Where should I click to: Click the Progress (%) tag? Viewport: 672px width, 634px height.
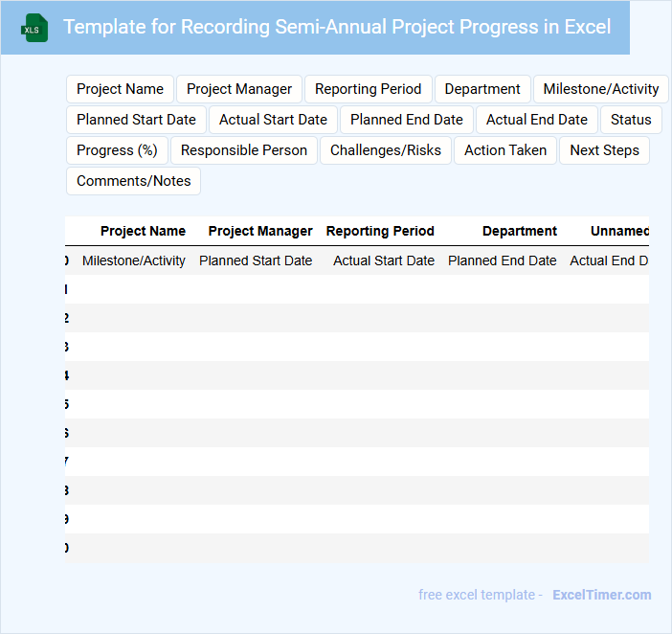(117, 150)
